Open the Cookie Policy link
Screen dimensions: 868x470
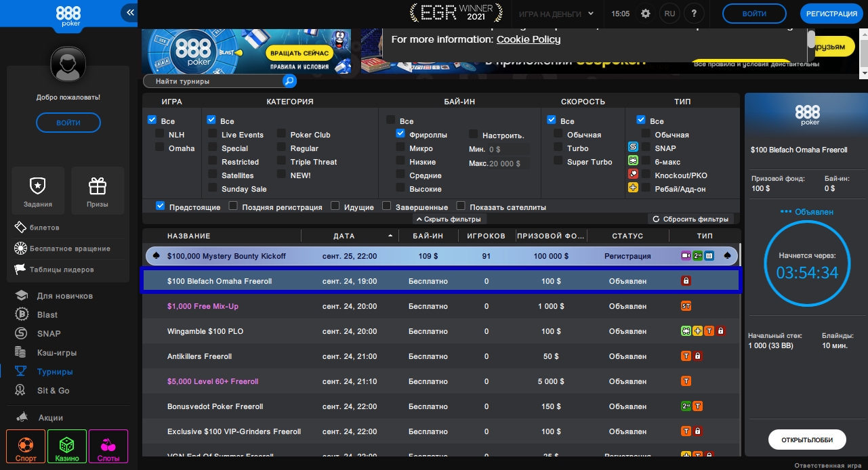(529, 39)
